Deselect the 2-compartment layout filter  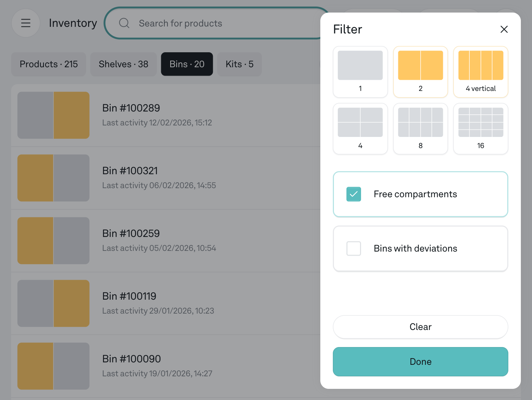pos(420,72)
